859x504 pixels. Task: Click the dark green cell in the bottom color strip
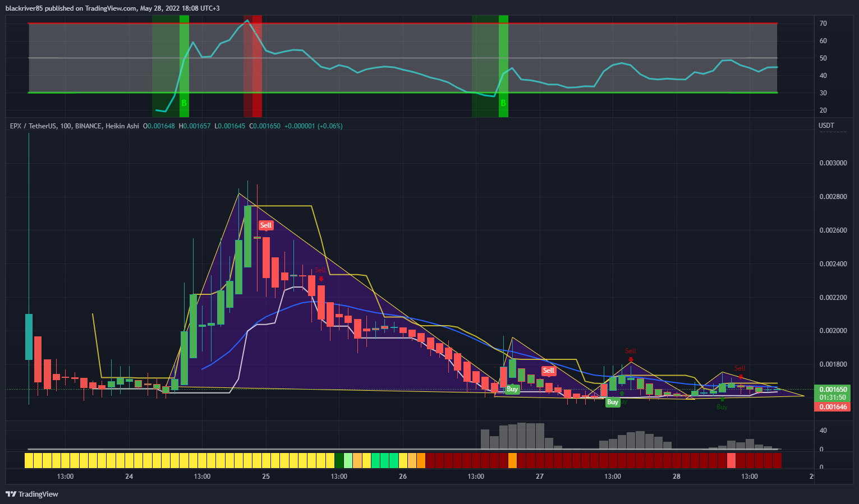[x=339, y=461]
